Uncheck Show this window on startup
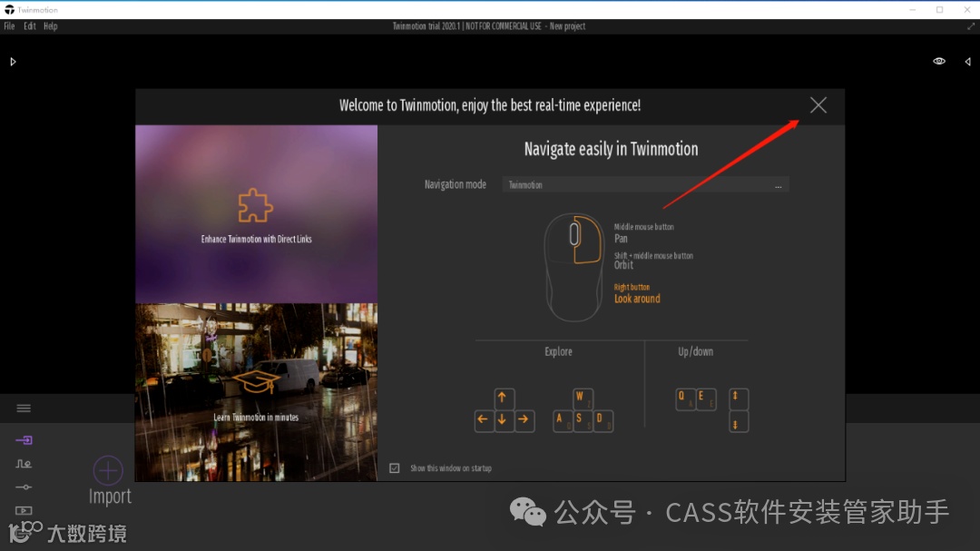Viewport: 980px width, 551px height. point(395,467)
